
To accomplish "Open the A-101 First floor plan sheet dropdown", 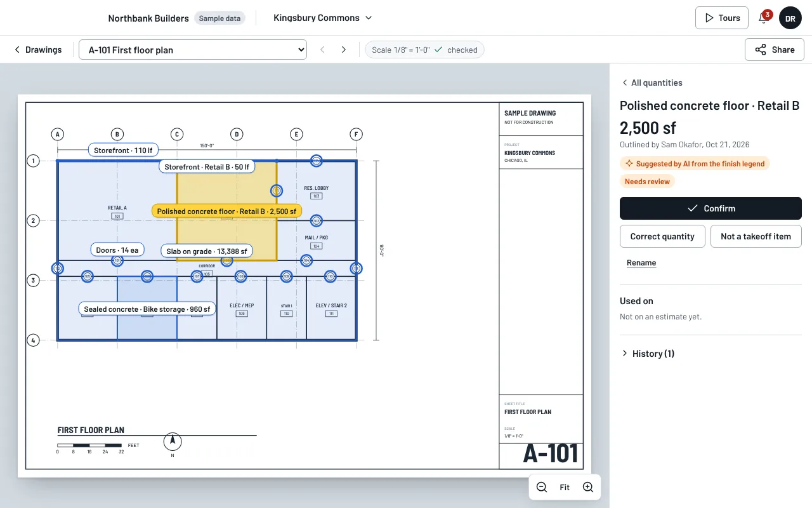I will [193, 50].
